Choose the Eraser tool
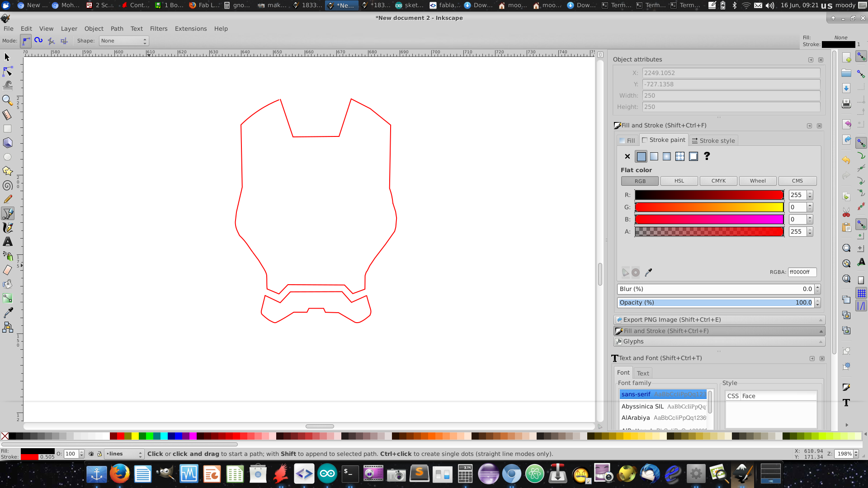The width and height of the screenshot is (868, 488). 7,270
